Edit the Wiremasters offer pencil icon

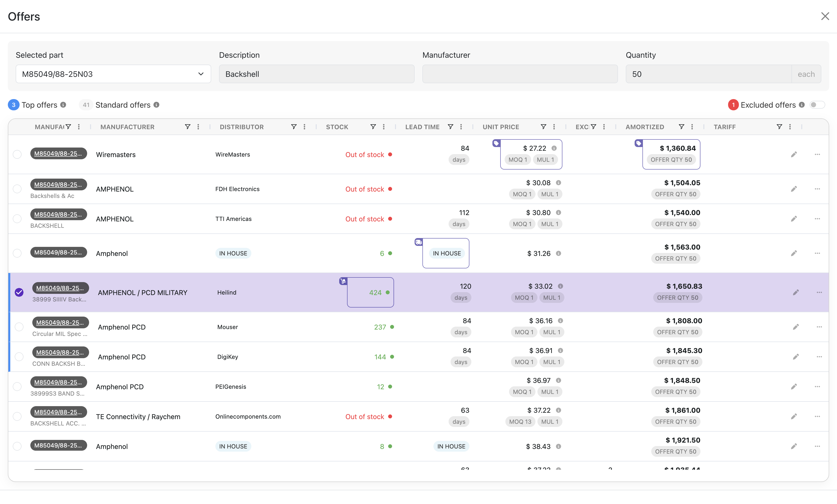tap(794, 155)
